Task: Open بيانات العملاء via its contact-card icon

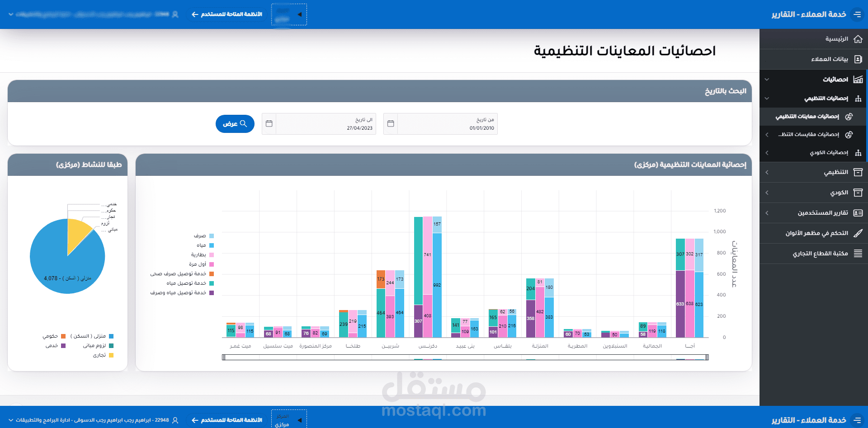Action: coord(858,59)
